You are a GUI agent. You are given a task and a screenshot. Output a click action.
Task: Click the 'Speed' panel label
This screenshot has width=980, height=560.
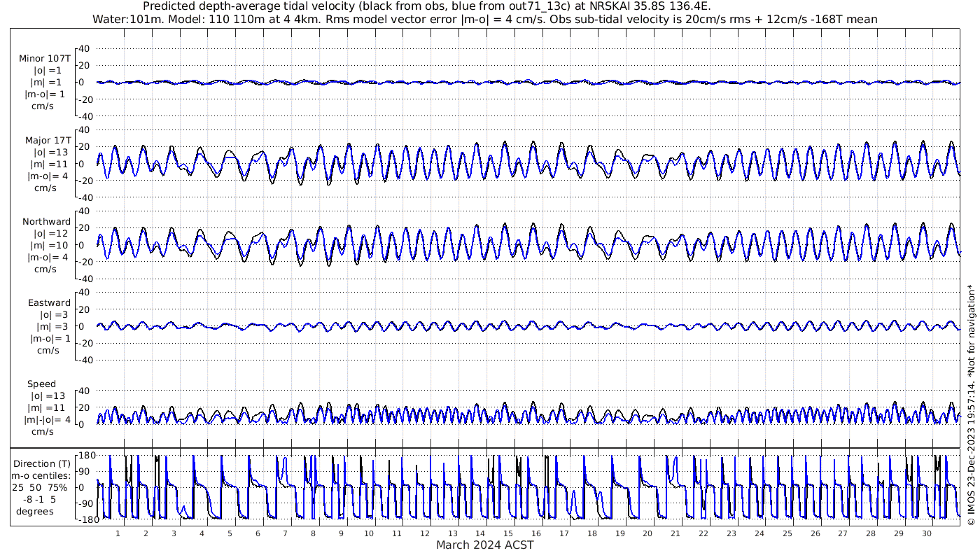41,384
